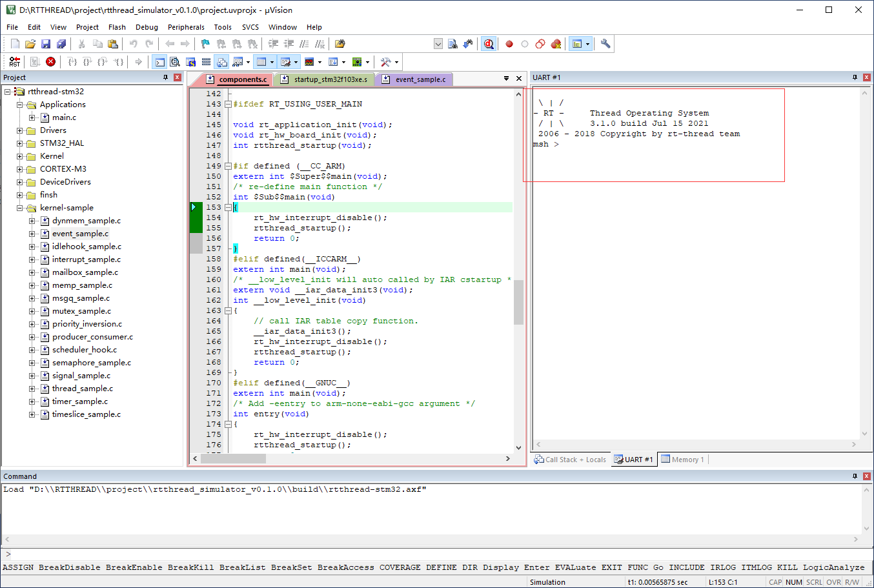Click the Find in Files folder icon
This screenshot has width=874, height=588.
click(x=340, y=44)
